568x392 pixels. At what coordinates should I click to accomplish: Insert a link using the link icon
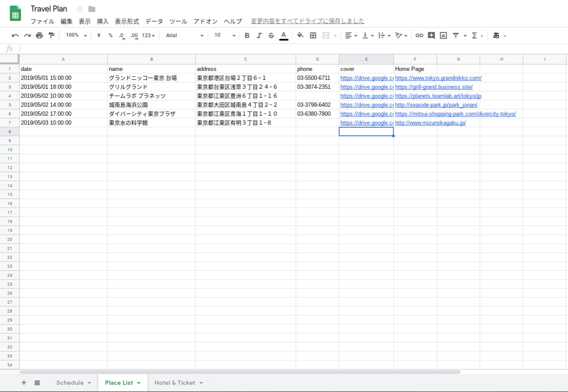point(419,35)
